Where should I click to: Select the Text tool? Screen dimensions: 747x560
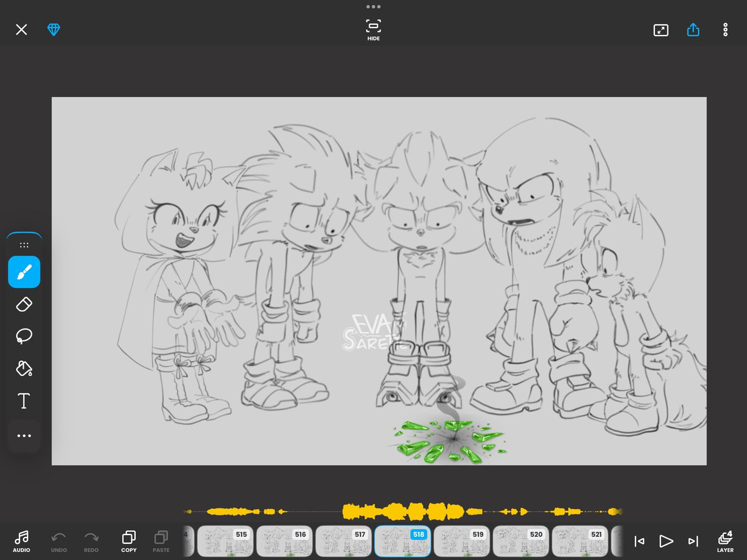[x=24, y=401]
